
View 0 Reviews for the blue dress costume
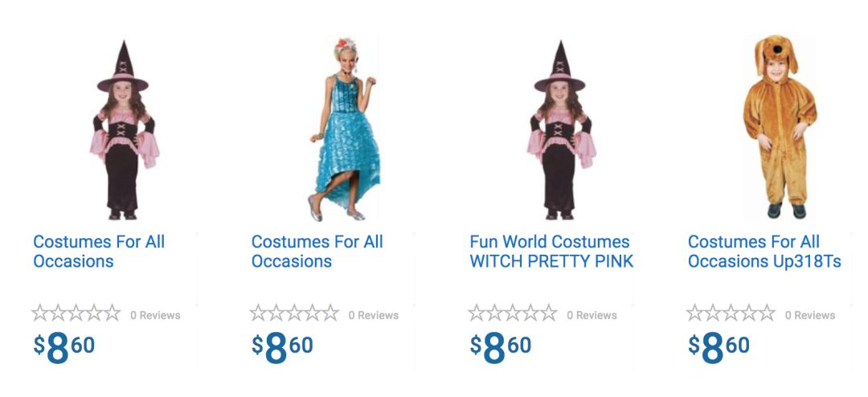[x=374, y=315]
